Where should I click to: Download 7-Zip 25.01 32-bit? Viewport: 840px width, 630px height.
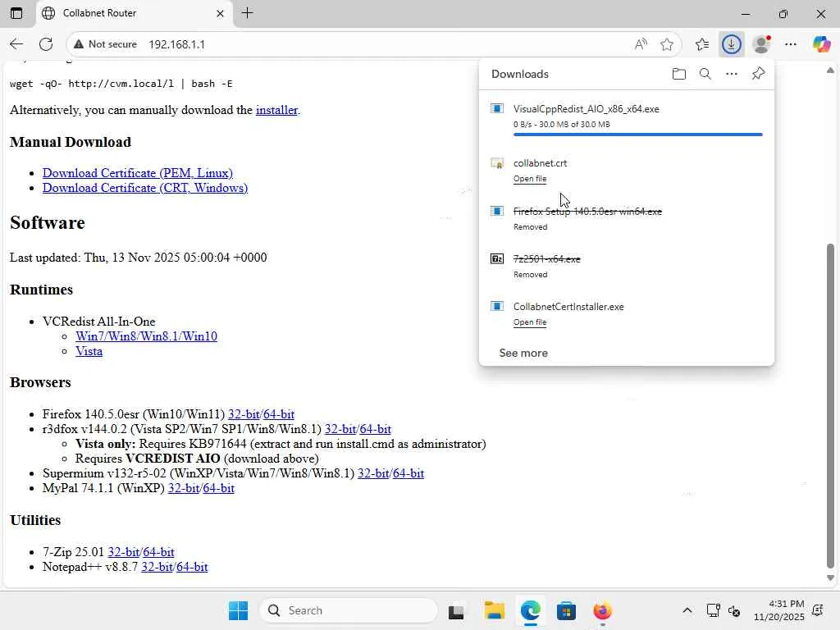tap(124, 552)
